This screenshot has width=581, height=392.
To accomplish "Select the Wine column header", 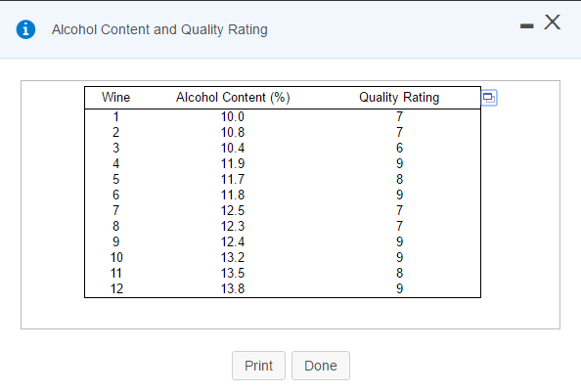I will tap(116, 98).
